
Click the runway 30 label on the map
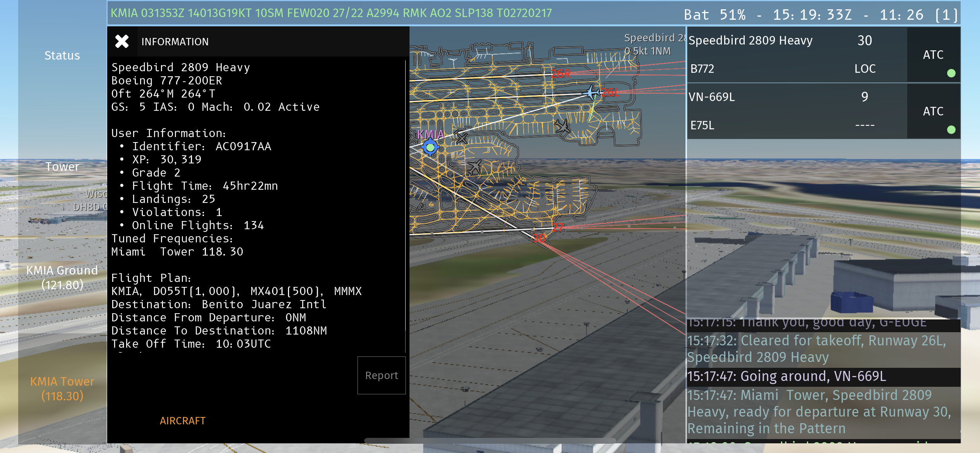[539, 238]
